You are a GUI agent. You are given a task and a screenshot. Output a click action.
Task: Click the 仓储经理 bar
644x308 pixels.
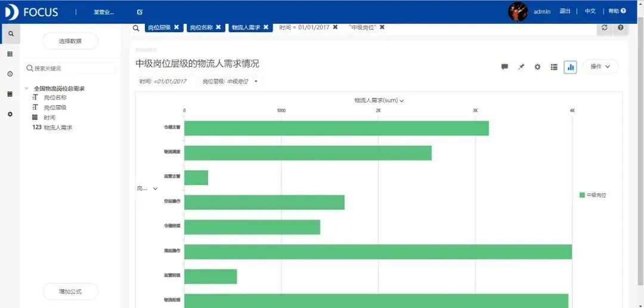pos(252,227)
